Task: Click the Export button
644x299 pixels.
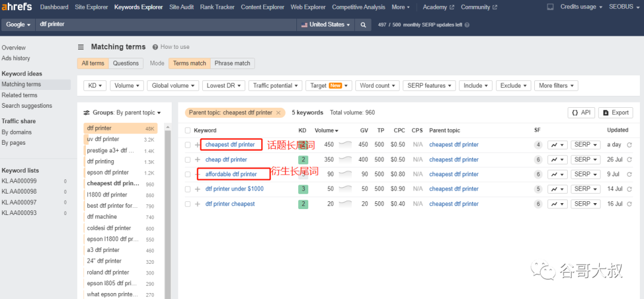Action: [x=615, y=113]
